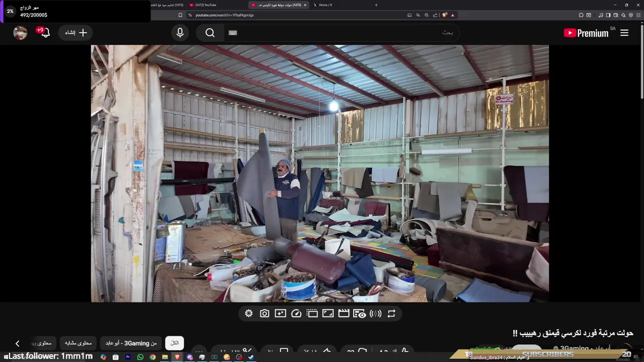The height and width of the screenshot is (362, 644).
Task: Open the on-screen keyboard icon in search box
Action: pyautogui.click(x=232, y=33)
